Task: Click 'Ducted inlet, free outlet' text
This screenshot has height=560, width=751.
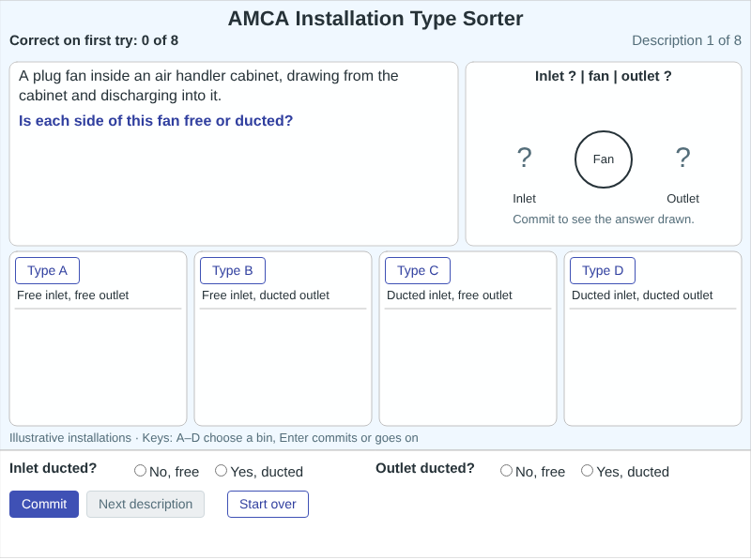Action: click(x=450, y=295)
